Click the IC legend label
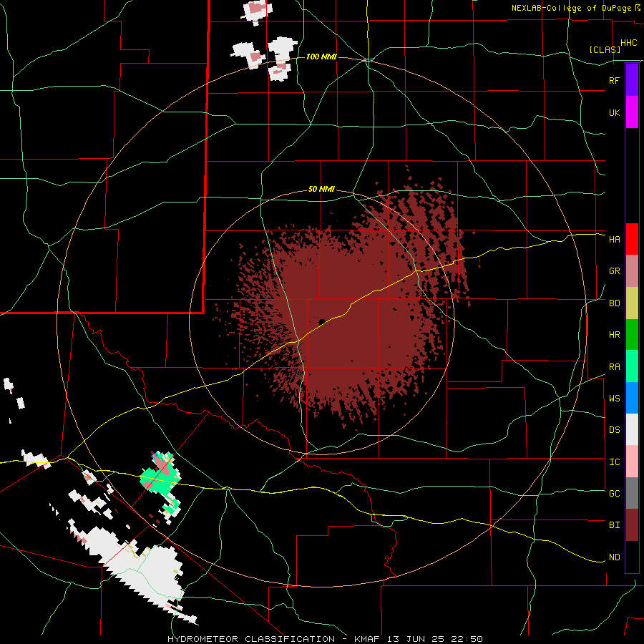 pos(614,462)
